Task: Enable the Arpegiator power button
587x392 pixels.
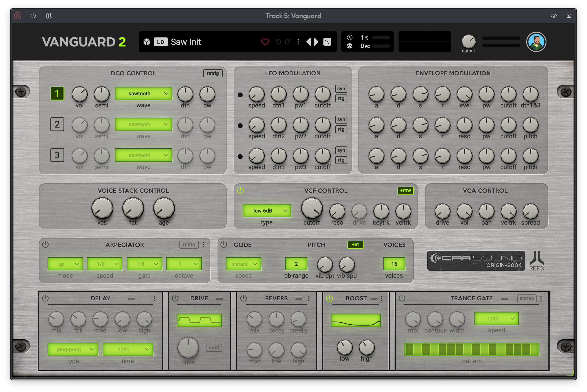Action: (x=45, y=244)
